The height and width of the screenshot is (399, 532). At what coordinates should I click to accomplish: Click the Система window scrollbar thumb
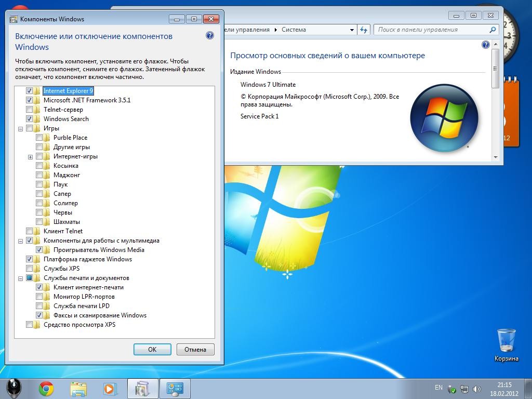pos(495,69)
